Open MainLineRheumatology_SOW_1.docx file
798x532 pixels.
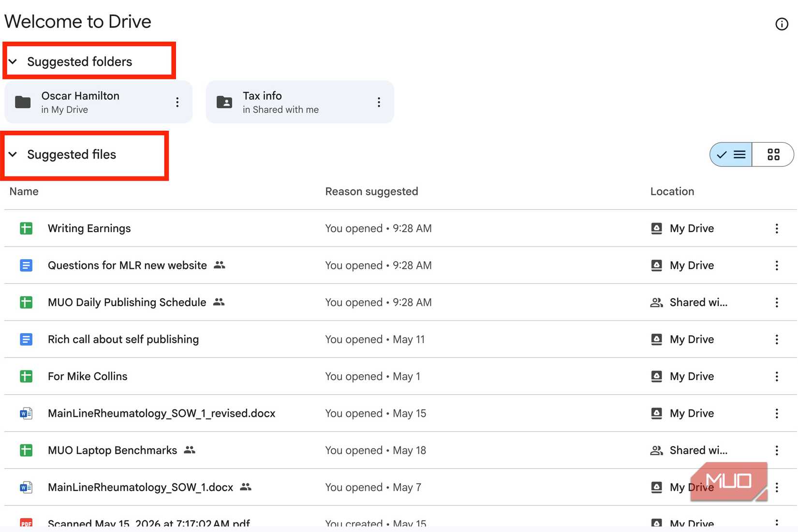tap(140, 488)
